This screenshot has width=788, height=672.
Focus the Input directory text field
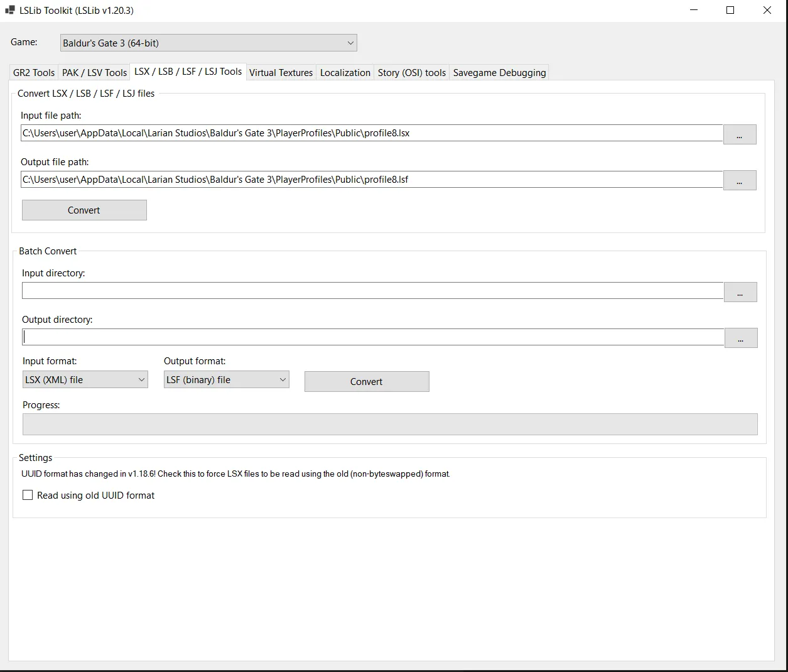372,291
